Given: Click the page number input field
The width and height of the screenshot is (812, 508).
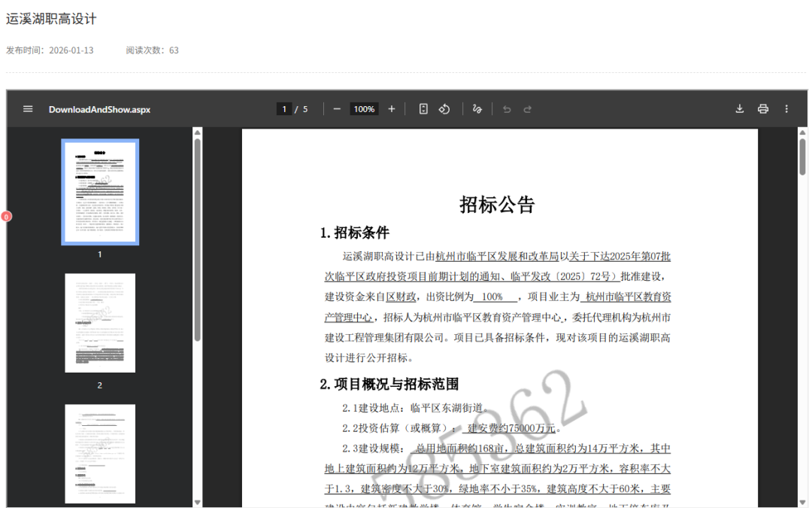Looking at the screenshot, I should point(283,109).
